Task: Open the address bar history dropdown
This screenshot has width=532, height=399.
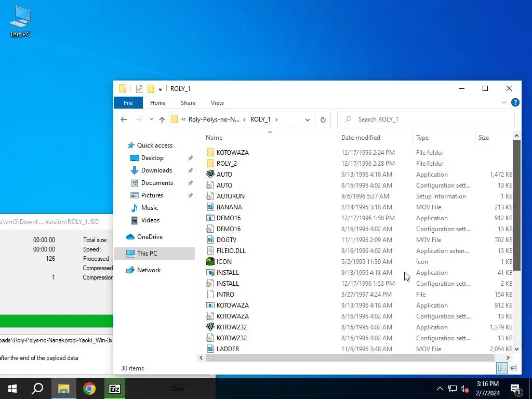Action: tap(308, 120)
